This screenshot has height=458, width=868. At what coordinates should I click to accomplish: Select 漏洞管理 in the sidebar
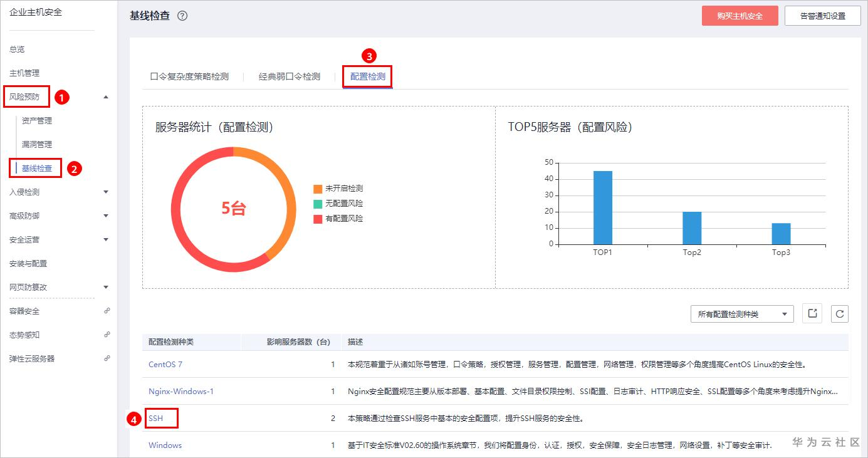tap(37, 145)
